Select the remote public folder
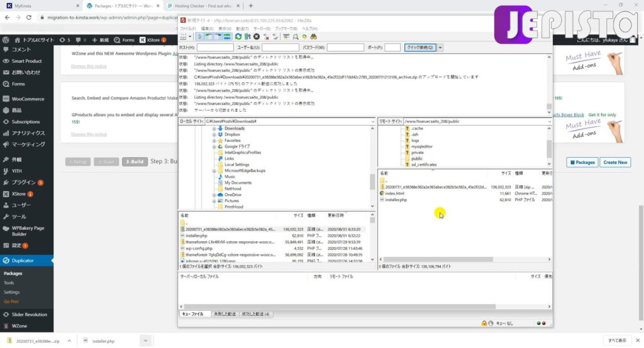 pos(416,158)
